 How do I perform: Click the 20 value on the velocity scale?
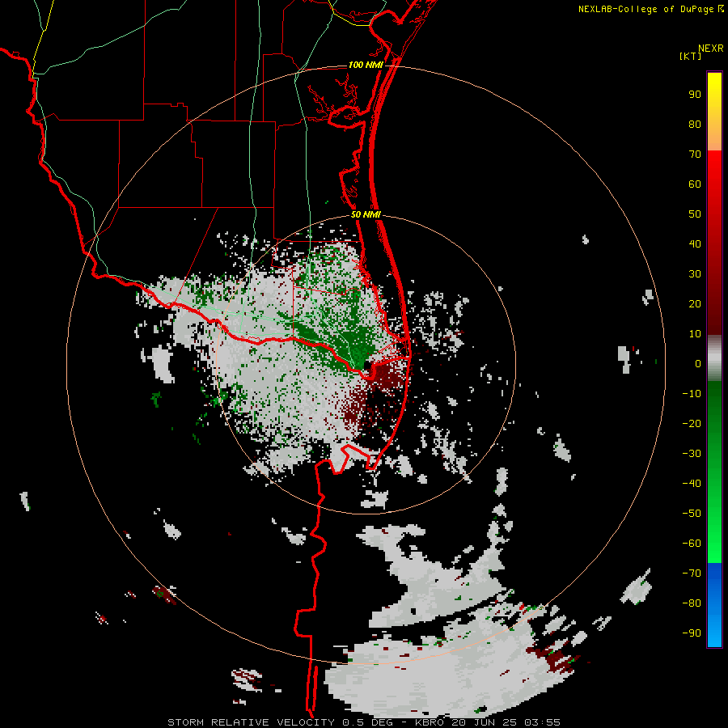tap(695, 303)
